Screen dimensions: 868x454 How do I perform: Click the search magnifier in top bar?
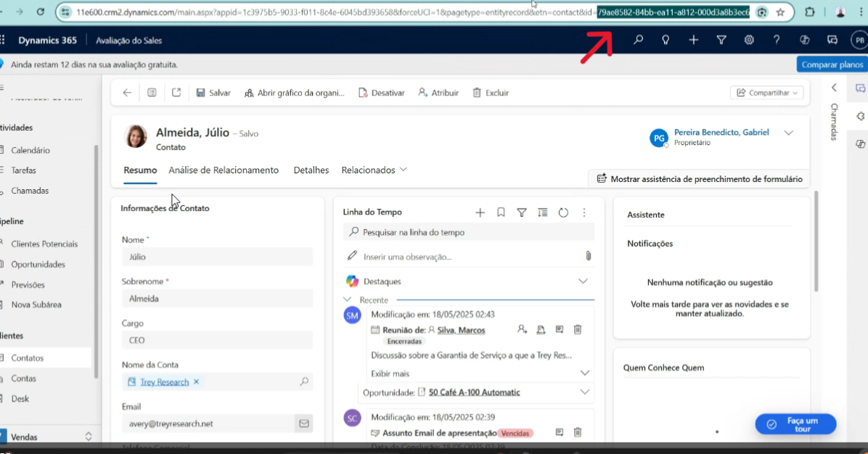tap(638, 40)
